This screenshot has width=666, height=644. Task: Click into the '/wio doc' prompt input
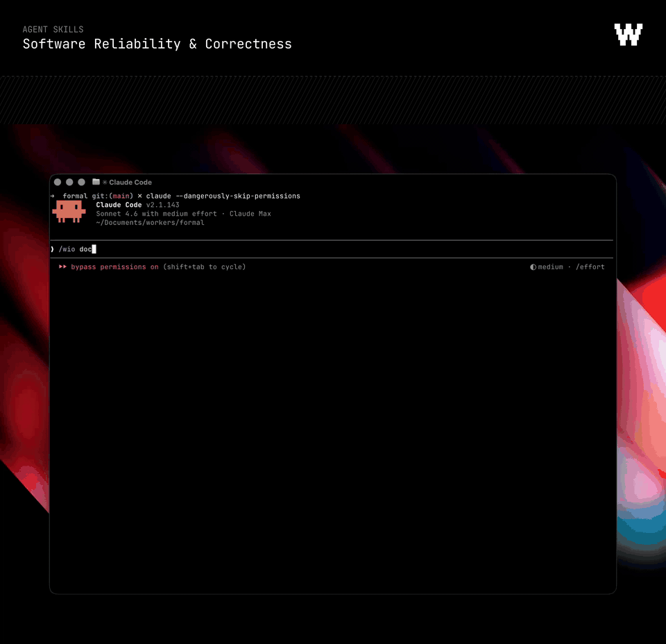[x=332, y=249]
